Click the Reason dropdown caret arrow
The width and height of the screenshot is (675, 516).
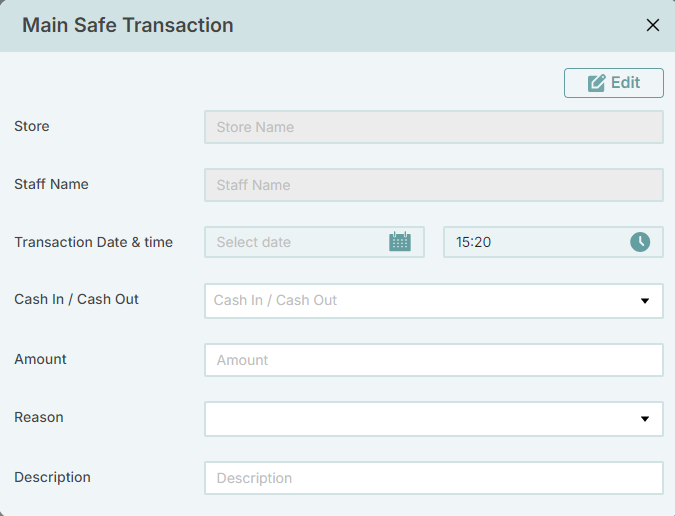[644, 419]
